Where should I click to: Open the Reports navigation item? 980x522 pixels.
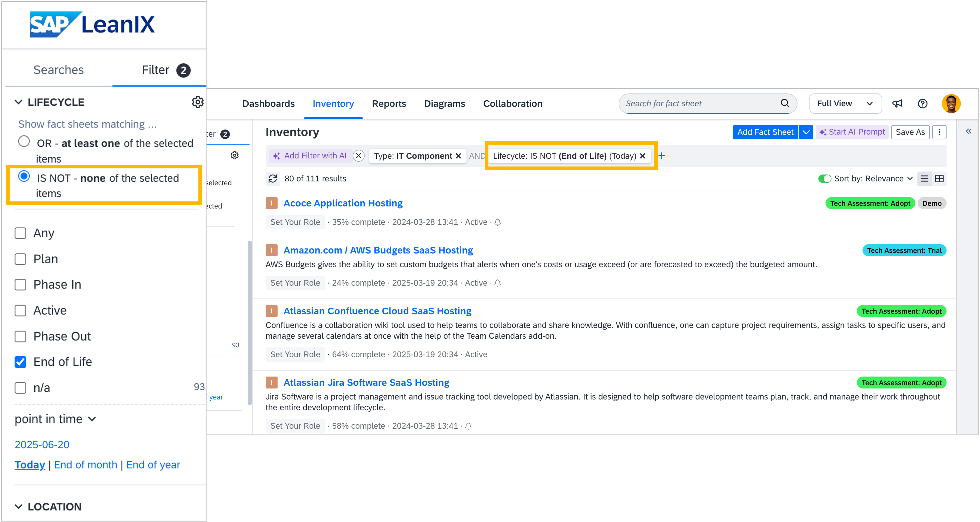(x=389, y=104)
